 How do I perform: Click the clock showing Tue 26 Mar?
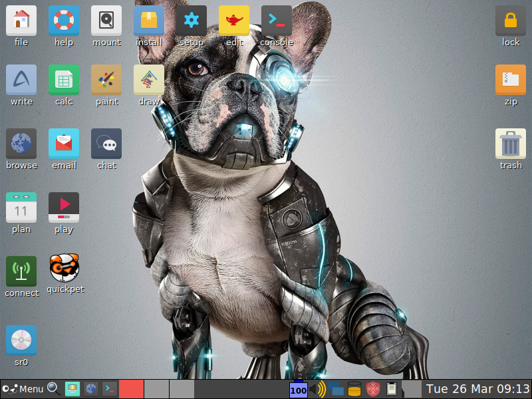(477, 389)
